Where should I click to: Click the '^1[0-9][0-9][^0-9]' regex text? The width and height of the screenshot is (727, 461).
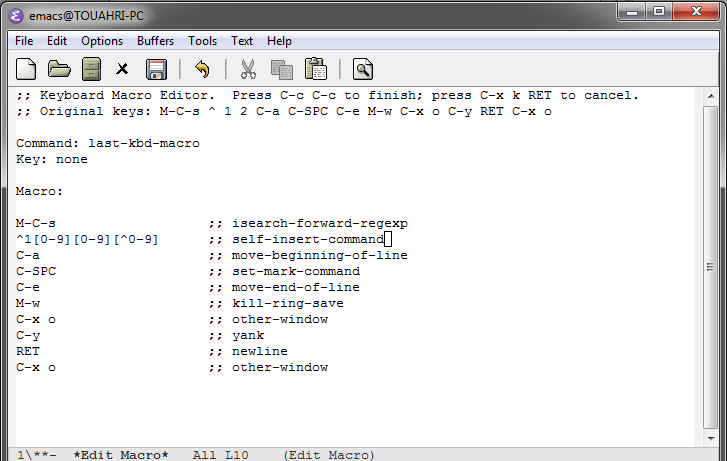click(x=87, y=240)
